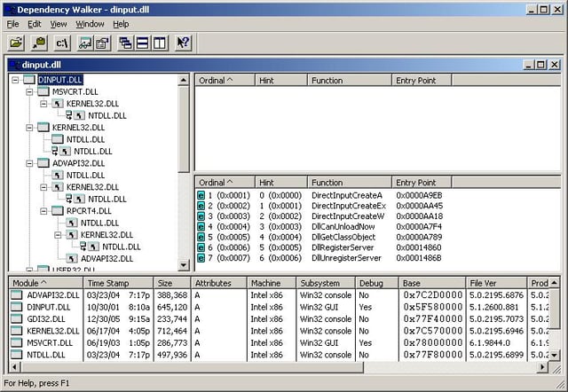Sort exports by Entry Point column header
Image resolution: width=568 pixels, height=392 pixels.
[x=422, y=183]
